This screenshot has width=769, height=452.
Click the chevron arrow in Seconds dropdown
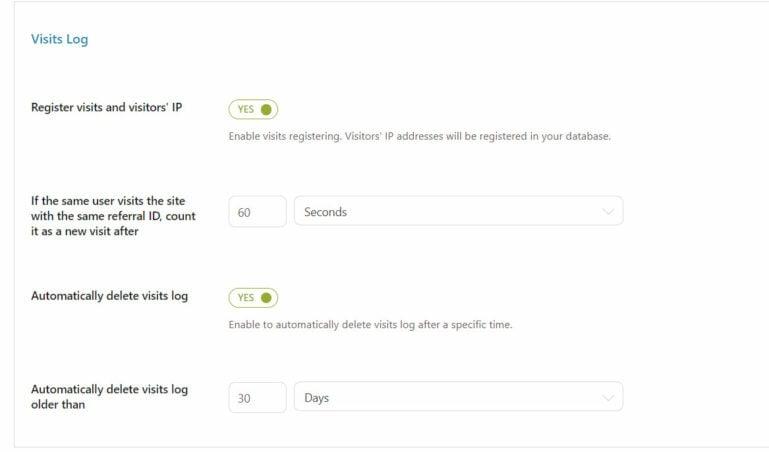(608, 212)
